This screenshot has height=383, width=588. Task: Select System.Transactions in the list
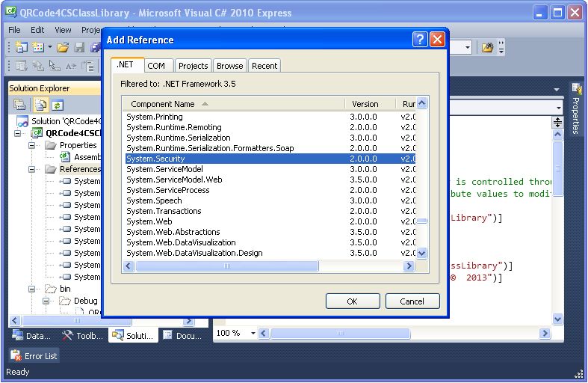(x=270, y=211)
